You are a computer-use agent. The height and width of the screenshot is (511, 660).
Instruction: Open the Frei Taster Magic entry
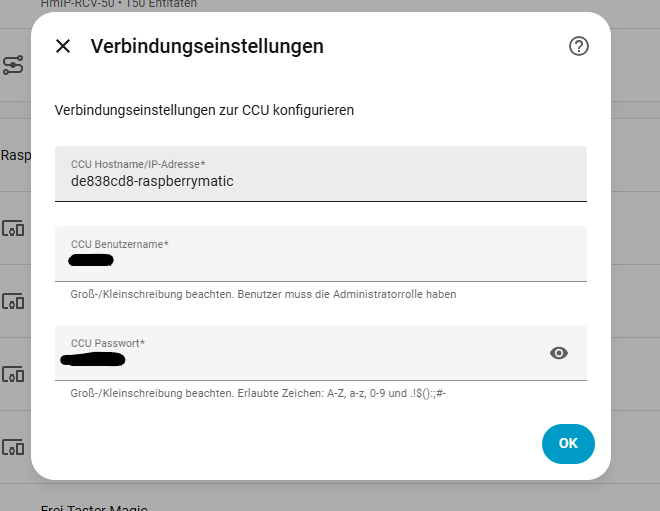[x=94, y=508]
